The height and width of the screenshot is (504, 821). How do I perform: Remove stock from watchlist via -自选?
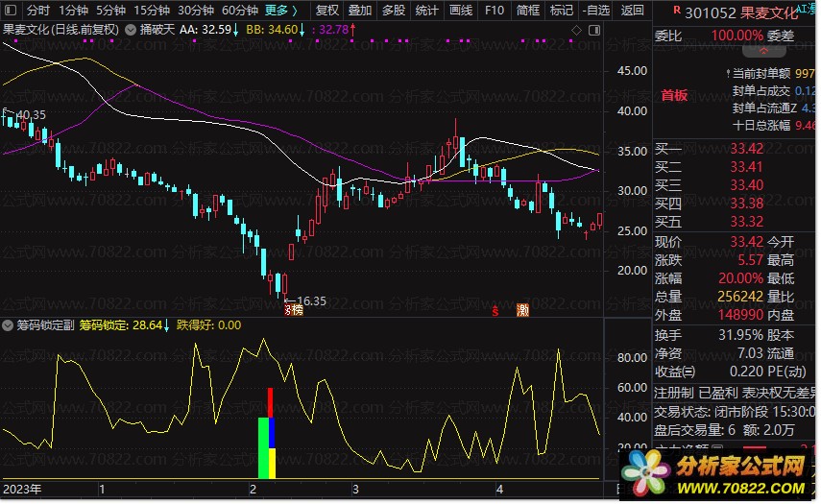click(596, 10)
